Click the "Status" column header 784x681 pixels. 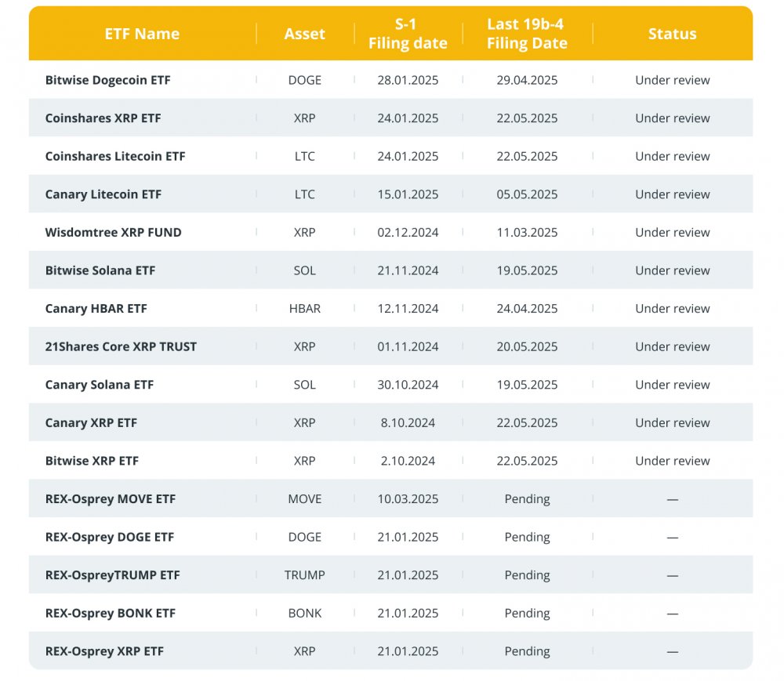[x=672, y=34]
